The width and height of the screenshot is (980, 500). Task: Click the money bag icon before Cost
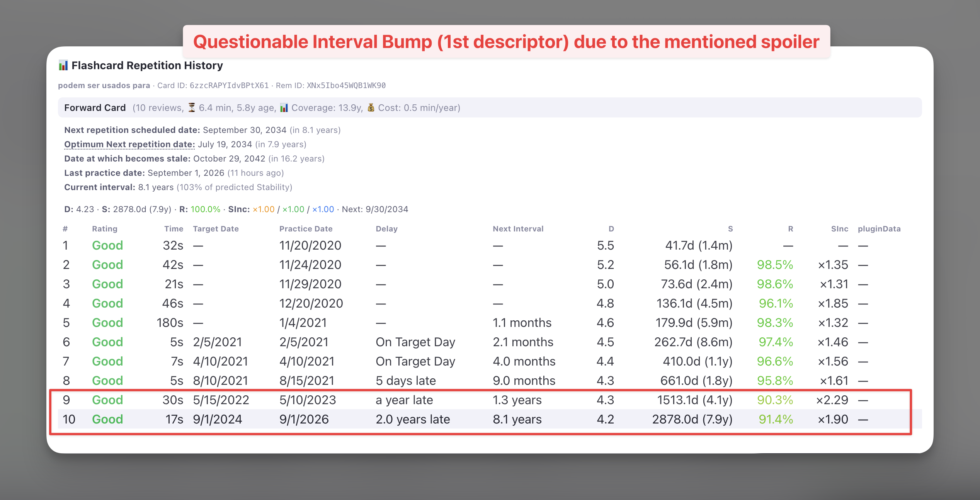(371, 108)
